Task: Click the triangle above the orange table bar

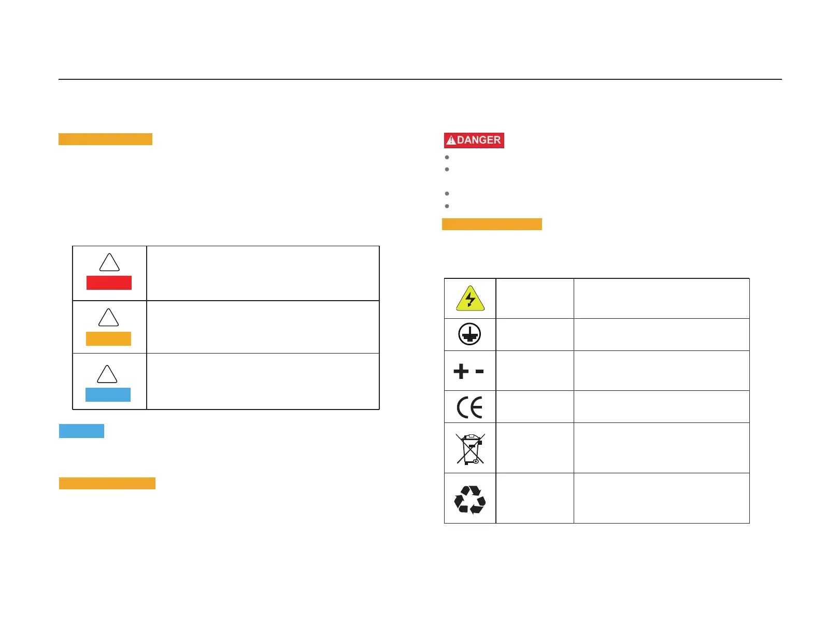Action: 109,317
